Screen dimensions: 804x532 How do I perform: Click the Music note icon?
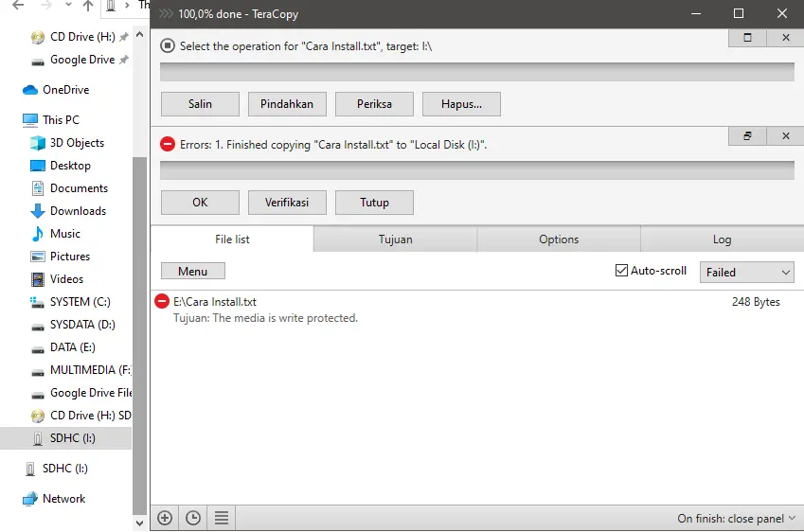point(38,234)
